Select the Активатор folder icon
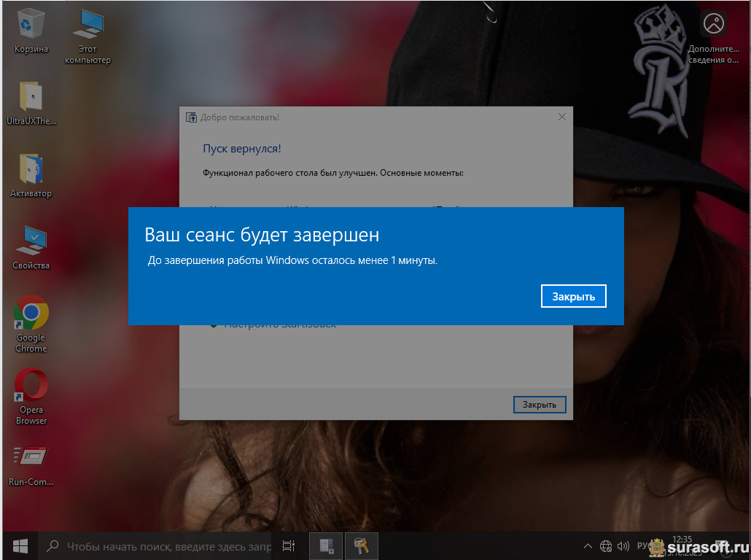The image size is (751, 560). click(x=31, y=170)
